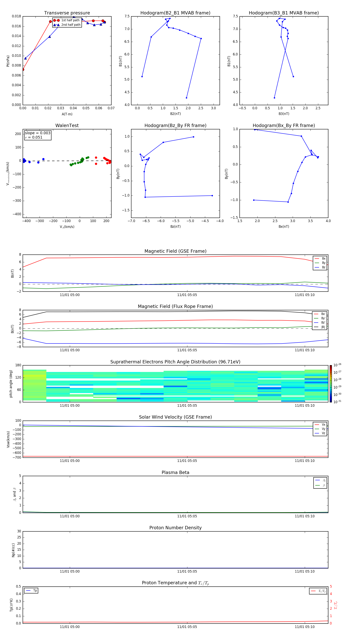Click the Suprathermal Electrons Pitch Angle title
Viewport: 351px width, 644px height.
click(175, 362)
